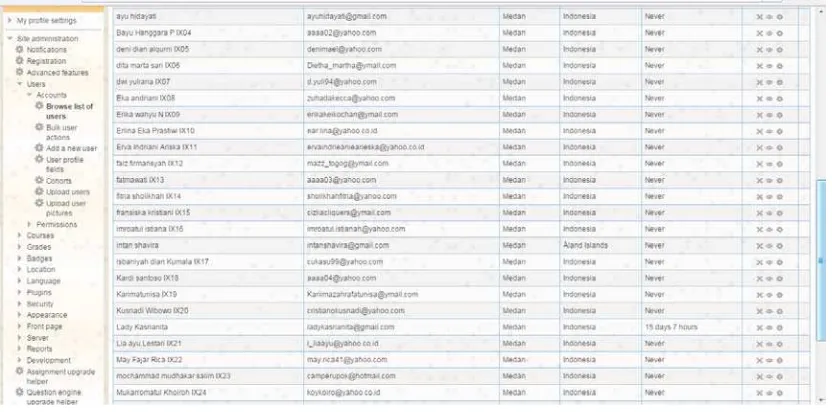The height and width of the screenshot is (412, 832).
Task: Expand the Security node
Action: (20, 304)
